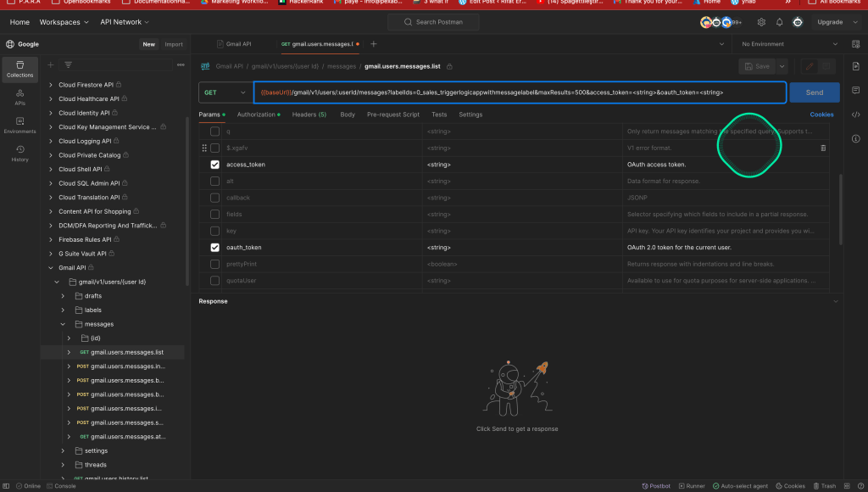Switch to the Authorization tab
The width and height of the screenshot is (868, 492).
259,115
